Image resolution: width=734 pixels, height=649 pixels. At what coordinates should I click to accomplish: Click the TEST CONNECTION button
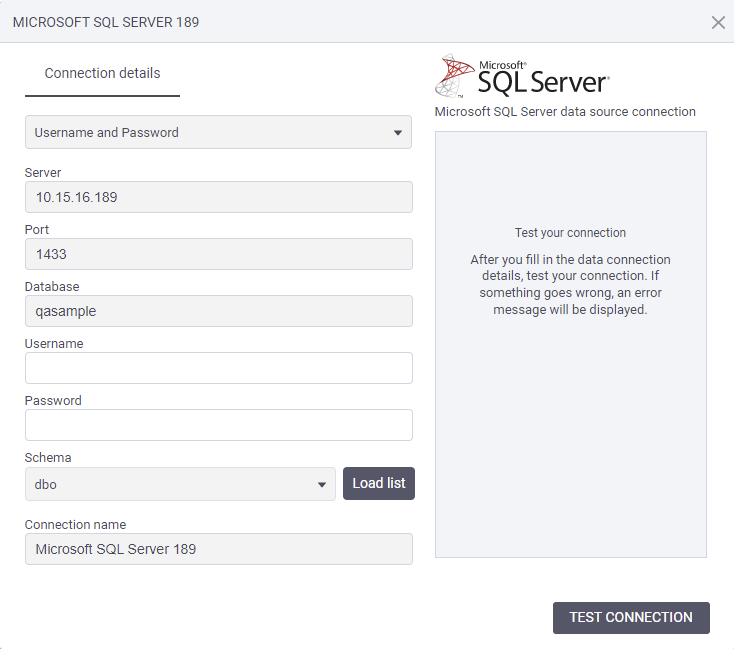click(631, 618)
